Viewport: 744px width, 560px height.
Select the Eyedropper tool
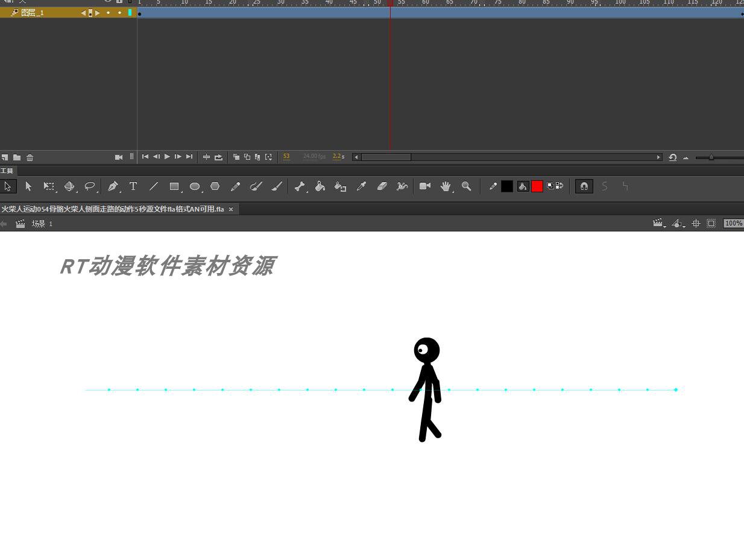tap(361, 186)
